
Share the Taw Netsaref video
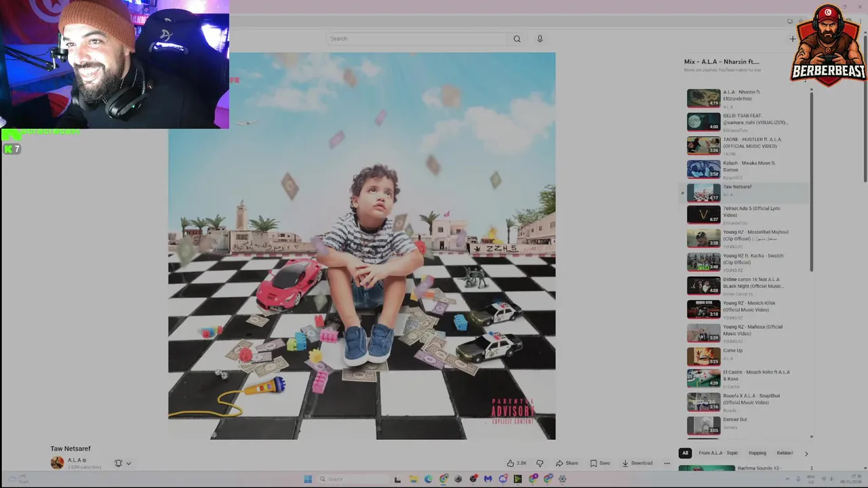click(567, 463)
